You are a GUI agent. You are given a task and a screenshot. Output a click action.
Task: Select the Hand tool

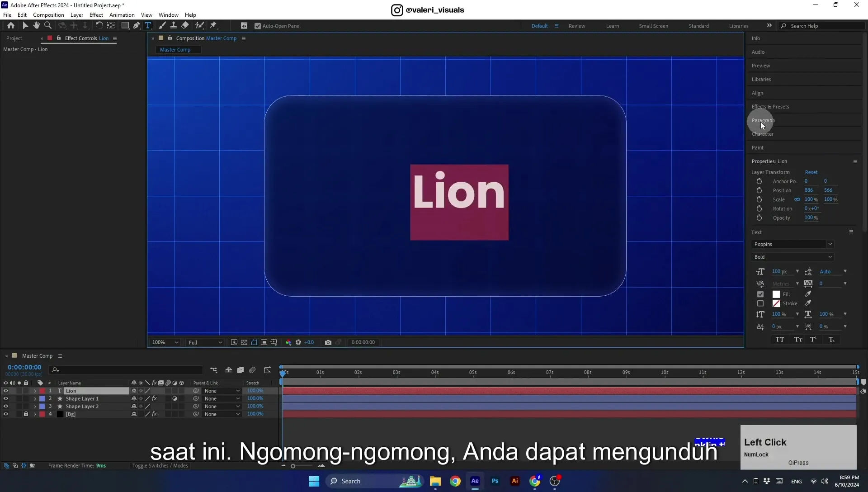[x=37, y=26]
